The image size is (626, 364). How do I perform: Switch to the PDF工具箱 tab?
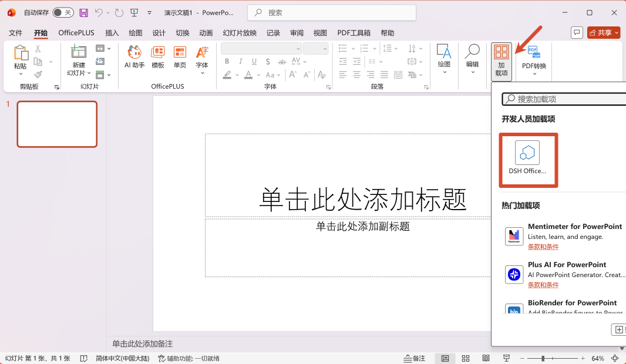coord(354,33)
